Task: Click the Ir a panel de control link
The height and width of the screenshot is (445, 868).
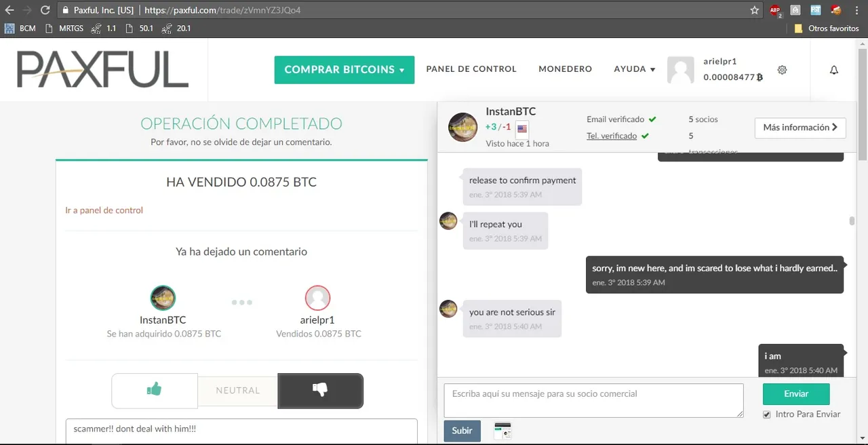Action: point(104,210)
